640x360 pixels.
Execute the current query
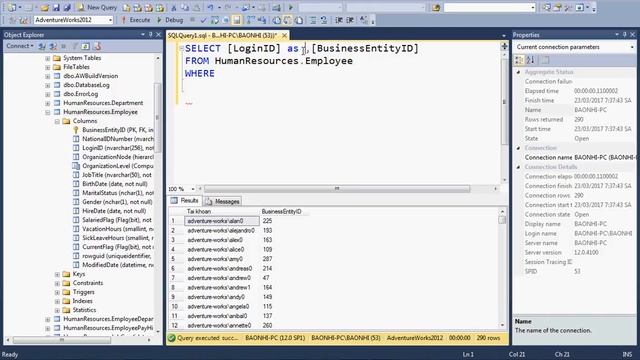click(136, 20)
